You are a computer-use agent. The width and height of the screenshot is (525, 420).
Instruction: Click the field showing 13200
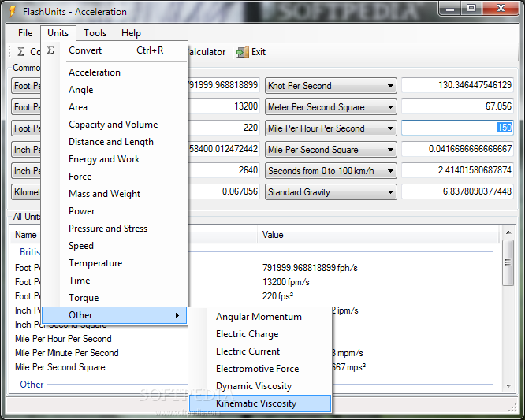point(224,106)
